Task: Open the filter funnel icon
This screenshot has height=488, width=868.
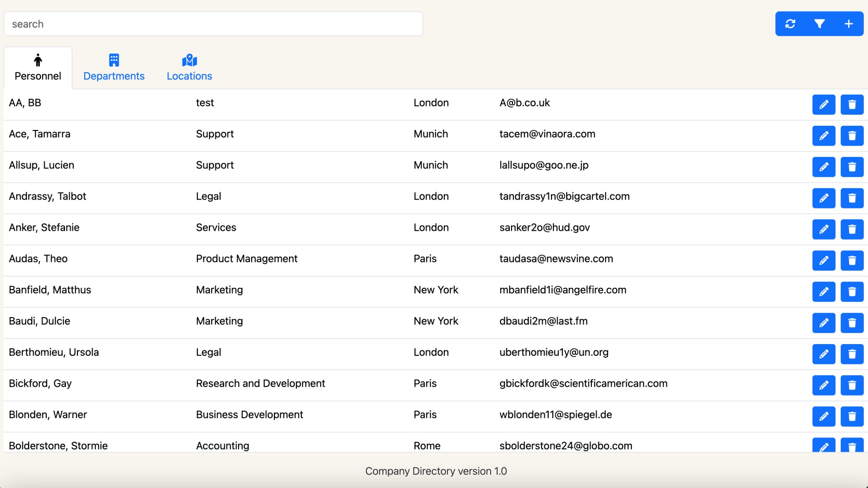Action: (819, 24)
